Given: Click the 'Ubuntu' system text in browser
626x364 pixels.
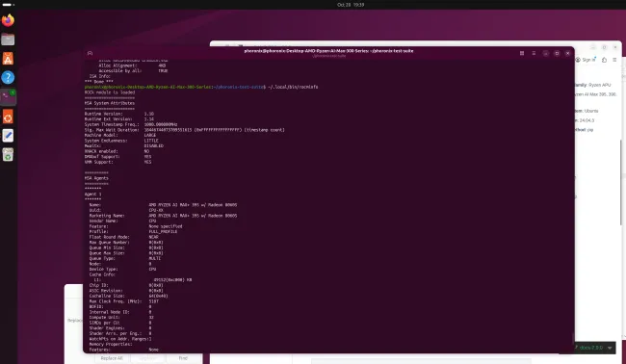Looking at the screenshot, I should point(591,111).
